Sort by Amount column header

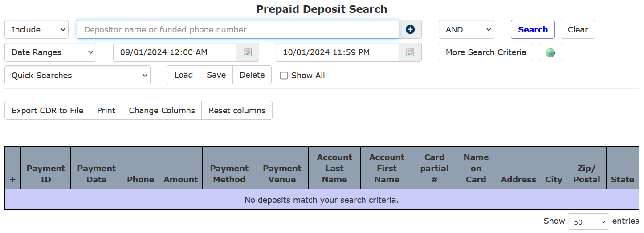(x=180, y=180)
